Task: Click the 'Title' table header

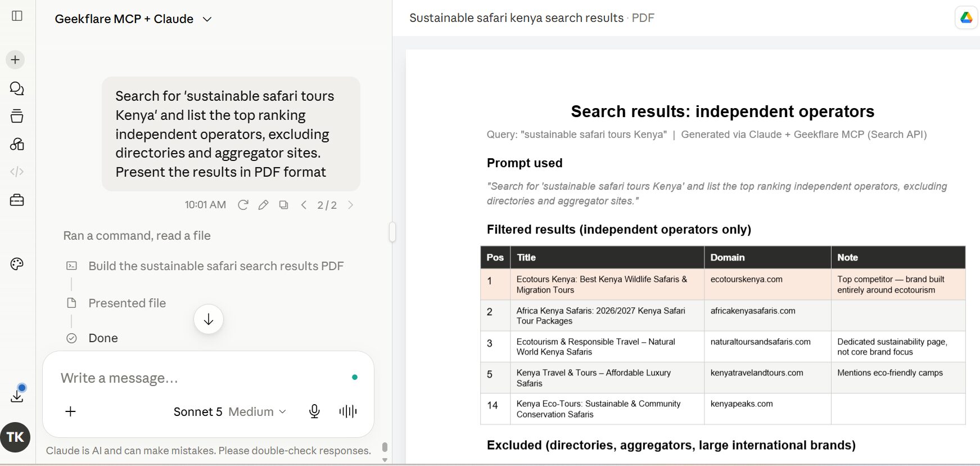Action: coord(607,257)
